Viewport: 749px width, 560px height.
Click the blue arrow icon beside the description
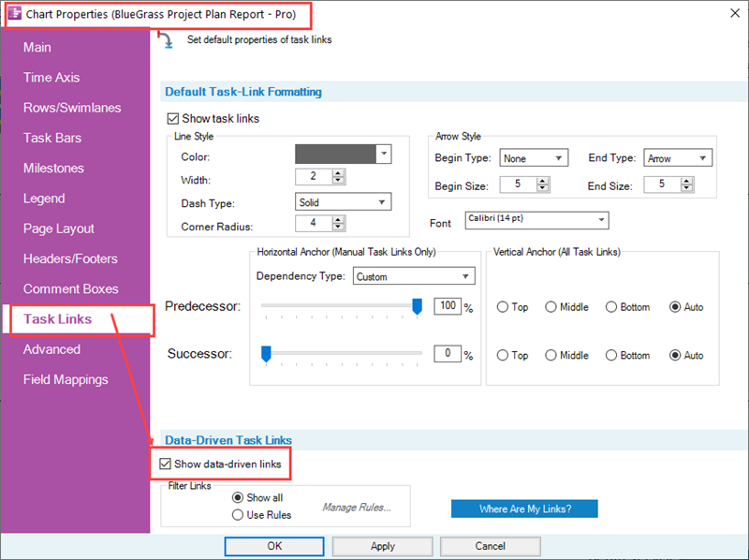[167, 40]
